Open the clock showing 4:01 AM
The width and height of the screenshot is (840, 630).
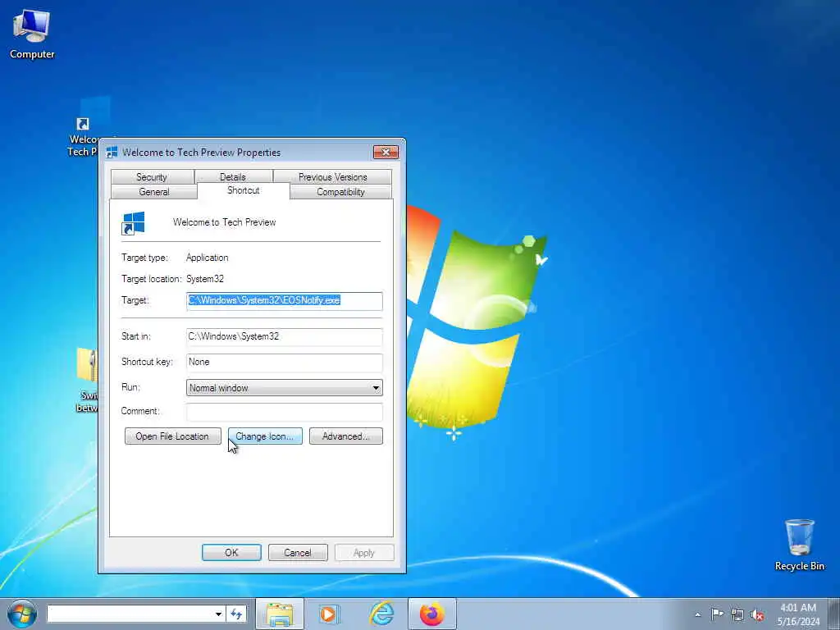(x=798, y=614)
